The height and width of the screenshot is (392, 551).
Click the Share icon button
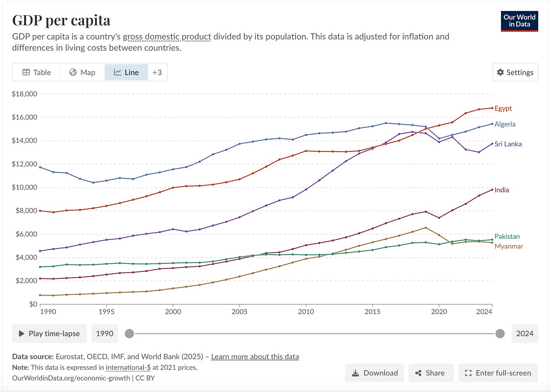tap(418, 373)
